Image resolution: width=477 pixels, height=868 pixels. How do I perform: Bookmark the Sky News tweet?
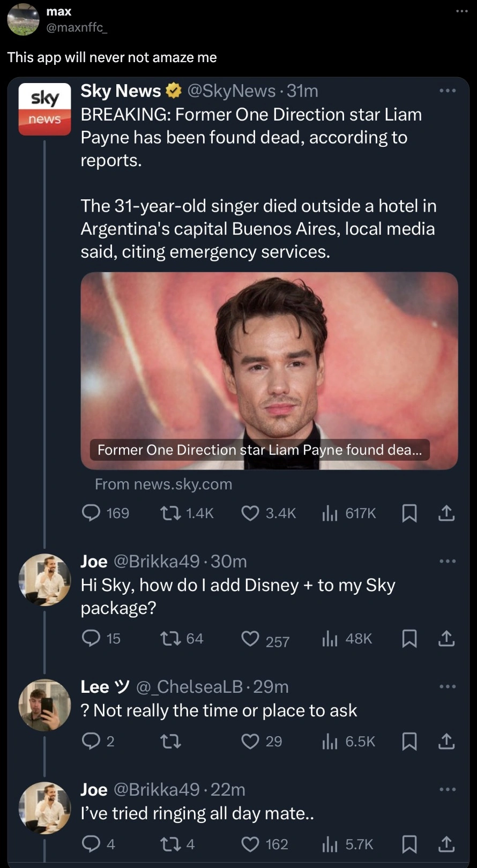[409, 513]
